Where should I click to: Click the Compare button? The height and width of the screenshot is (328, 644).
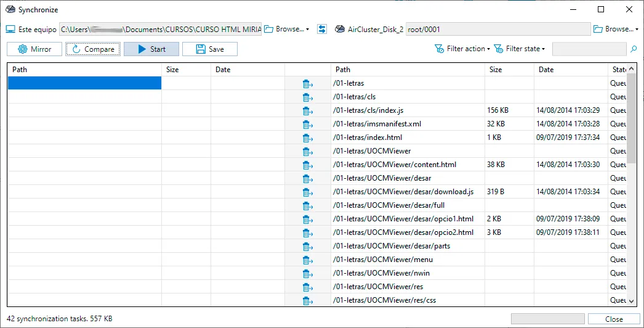pos(93,49)
